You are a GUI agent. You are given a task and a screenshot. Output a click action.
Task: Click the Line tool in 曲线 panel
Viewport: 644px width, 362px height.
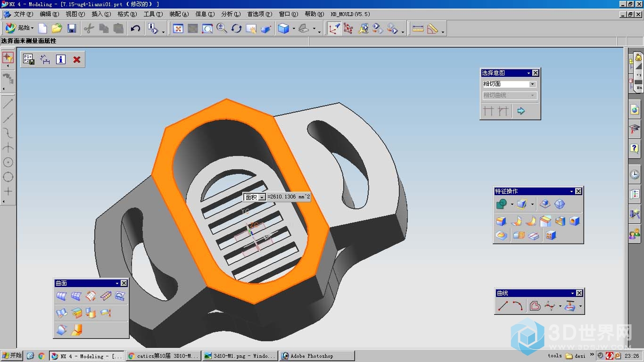pyautogui.click(x=503, y=306)
